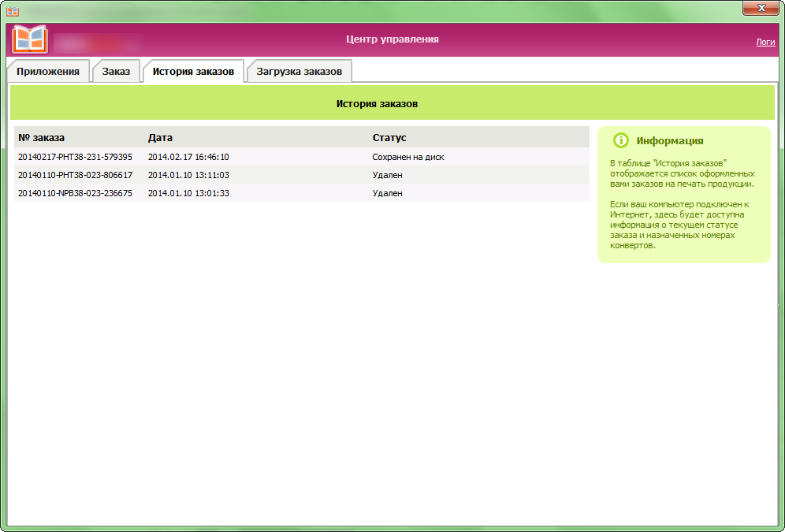Click the Центр управления header title
The height and width of the screenshot is (532, 785).
click(x=392, y=39)
